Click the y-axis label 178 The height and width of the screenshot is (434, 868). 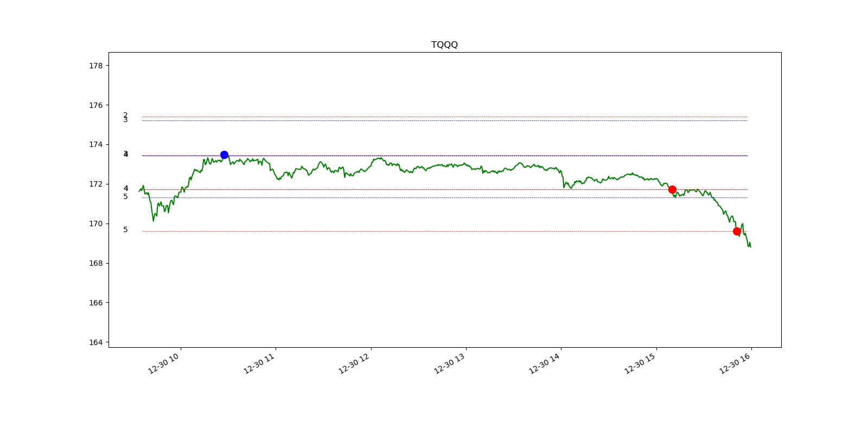pos(95,66)
